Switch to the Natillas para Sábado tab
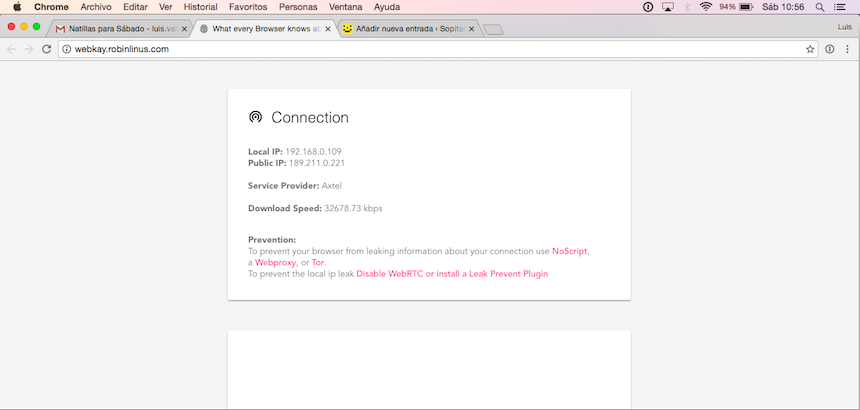 click(x=115, y=29)
